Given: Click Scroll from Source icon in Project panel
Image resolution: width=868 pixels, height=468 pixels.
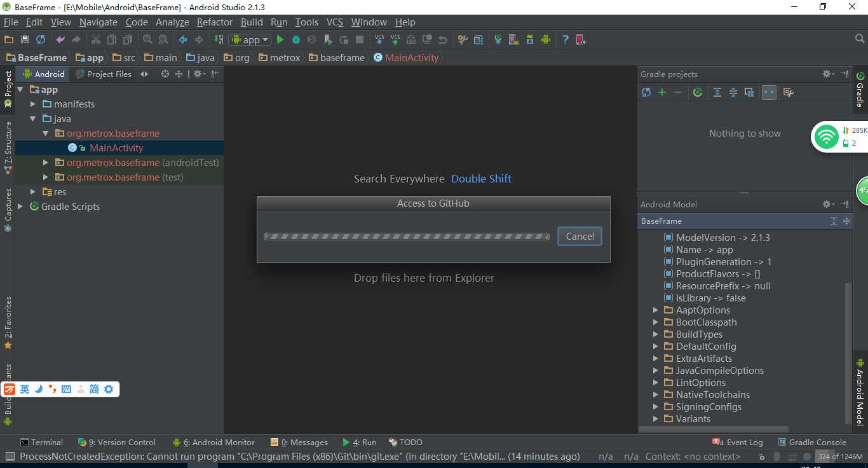Looking at the screenshot, I should pyautogui.click(x=165, y=74).
